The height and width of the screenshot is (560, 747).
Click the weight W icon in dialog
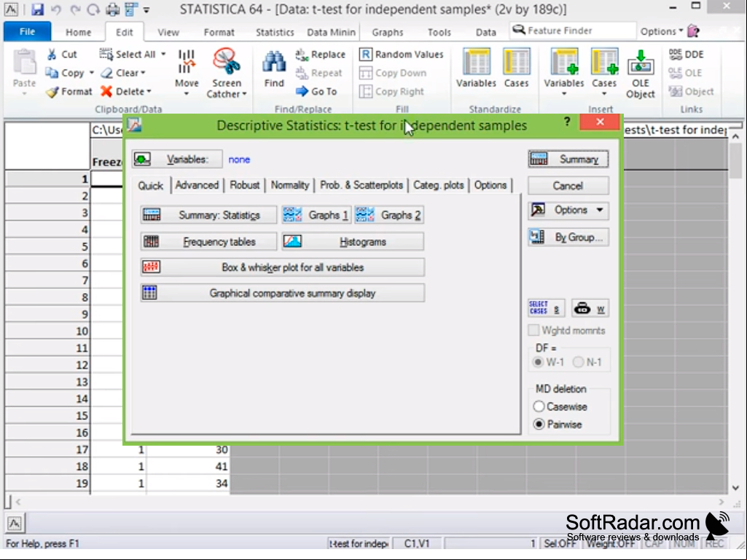coord(590,308)
